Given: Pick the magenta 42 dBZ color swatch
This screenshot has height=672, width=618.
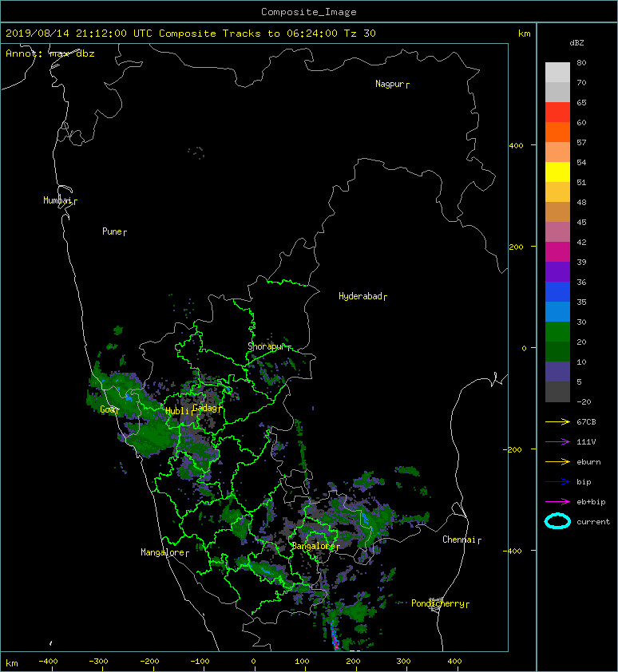Looking at the screenshot, I should (557, 251).
